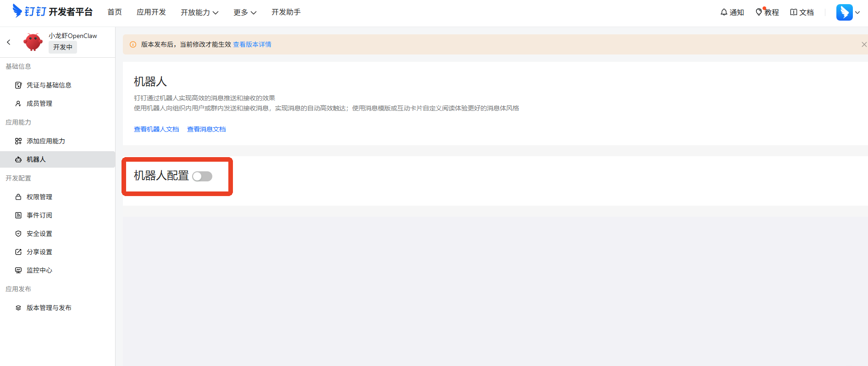Open the user account avatar dropdown
Image resolution: width=868 pixels, height=366 pixels.
point(847,12)
